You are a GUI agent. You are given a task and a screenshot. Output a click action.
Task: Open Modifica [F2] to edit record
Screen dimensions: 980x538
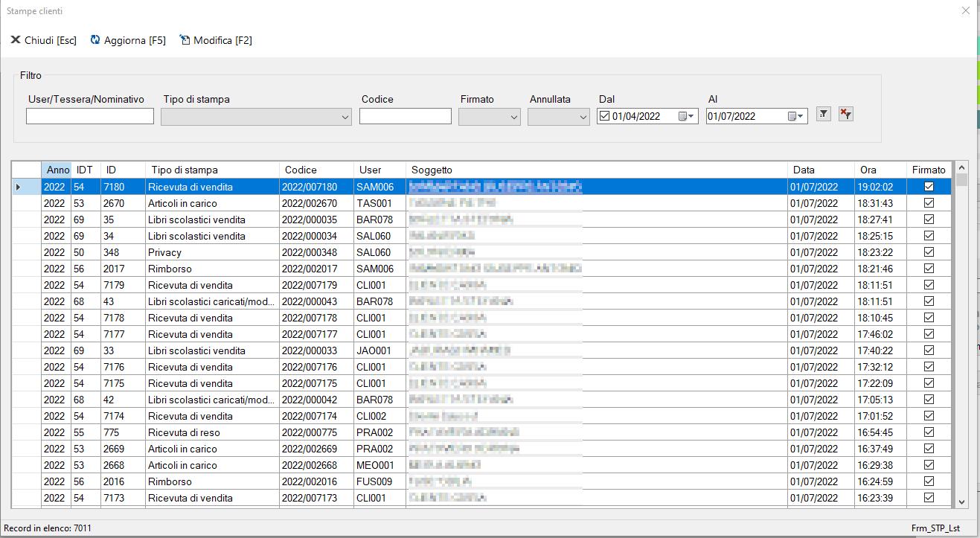[216, 40]
